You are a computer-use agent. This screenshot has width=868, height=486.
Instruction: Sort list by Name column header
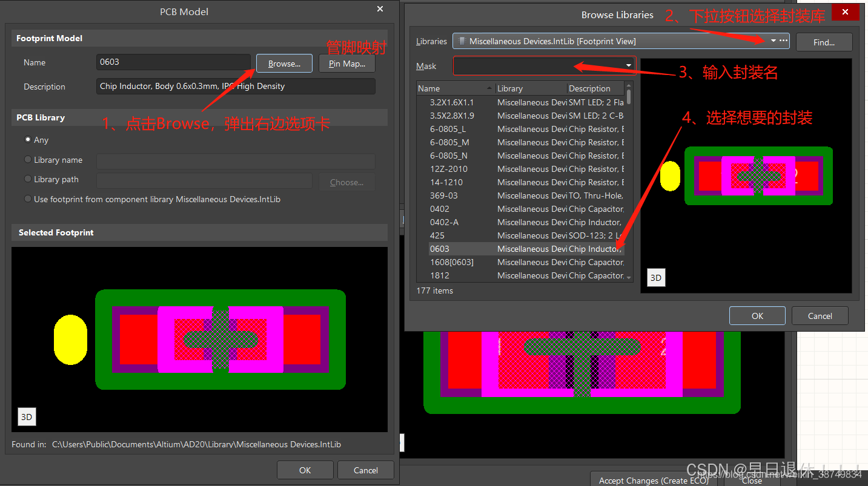[456, 88]
